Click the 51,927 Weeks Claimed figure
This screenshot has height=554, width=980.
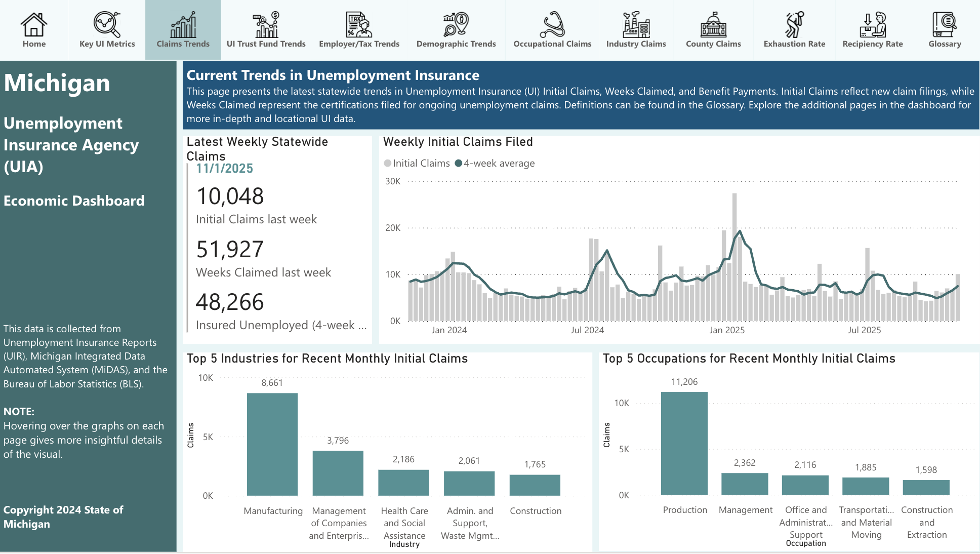(x=230, y=250)
